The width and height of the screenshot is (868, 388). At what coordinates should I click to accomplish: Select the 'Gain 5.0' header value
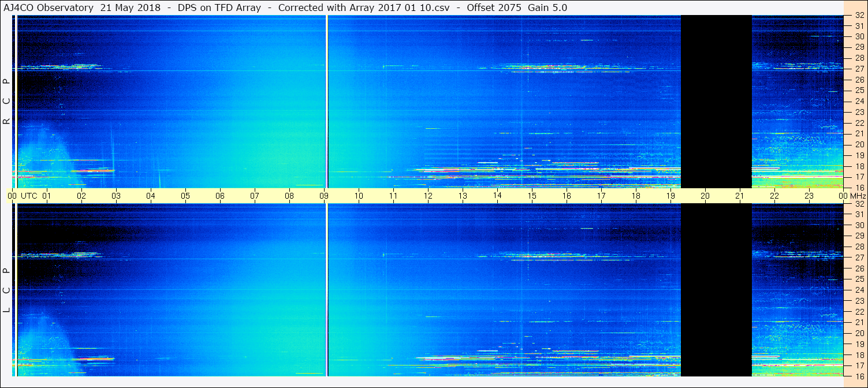[547, 8]
